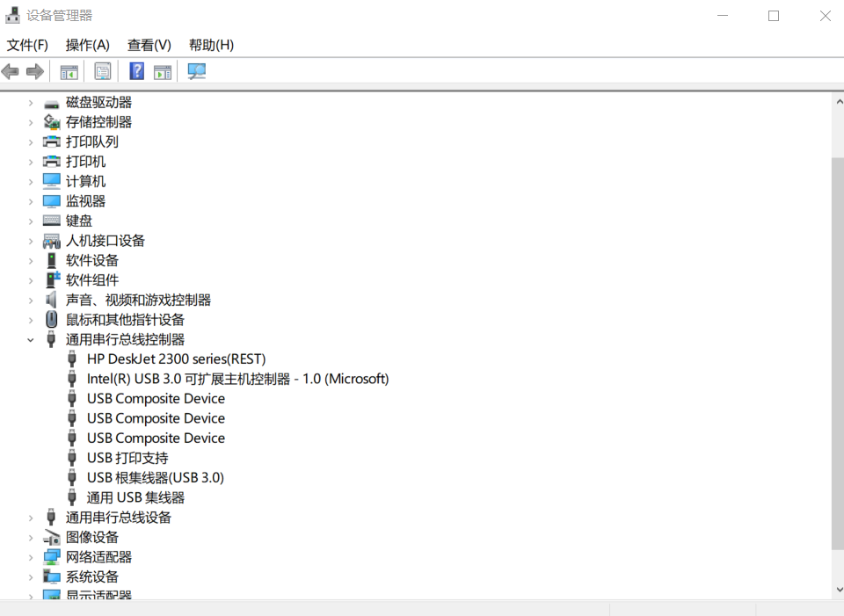Click the Back navigation arrow
The height and width of the screenshot is (616, 844).
10,70
